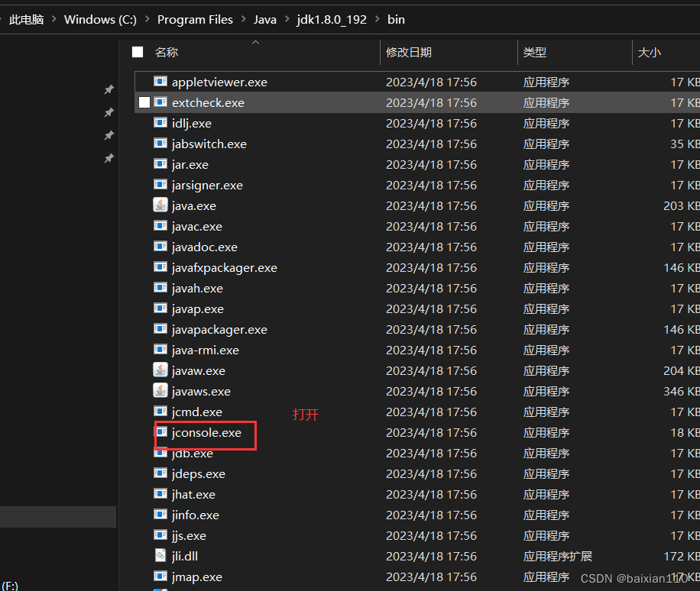700x591 pixels.
Task: Click the jconsole.exe file icon
Action: coord(161,431)
